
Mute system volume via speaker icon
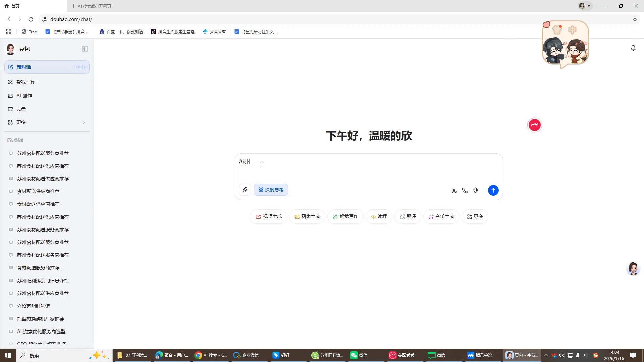(x=561, y=355)
